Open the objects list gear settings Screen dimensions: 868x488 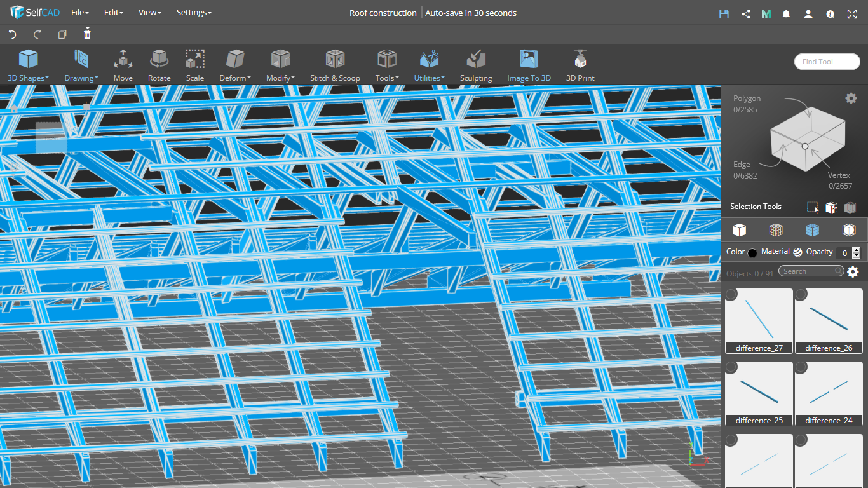click(x=853, y=272)
